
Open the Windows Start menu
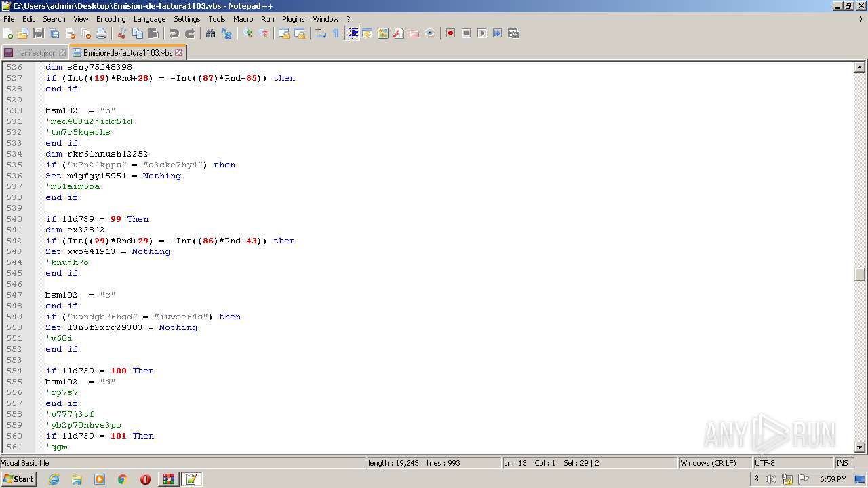19,479
